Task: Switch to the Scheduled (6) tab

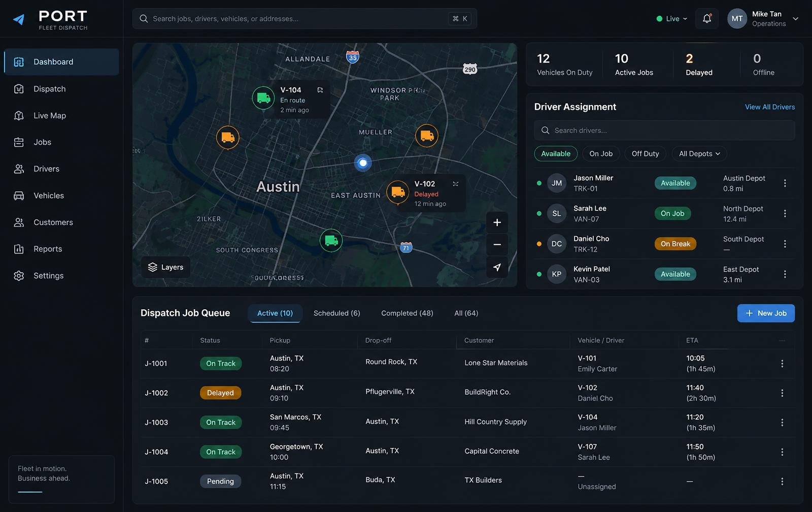Action: coord(337,313)
